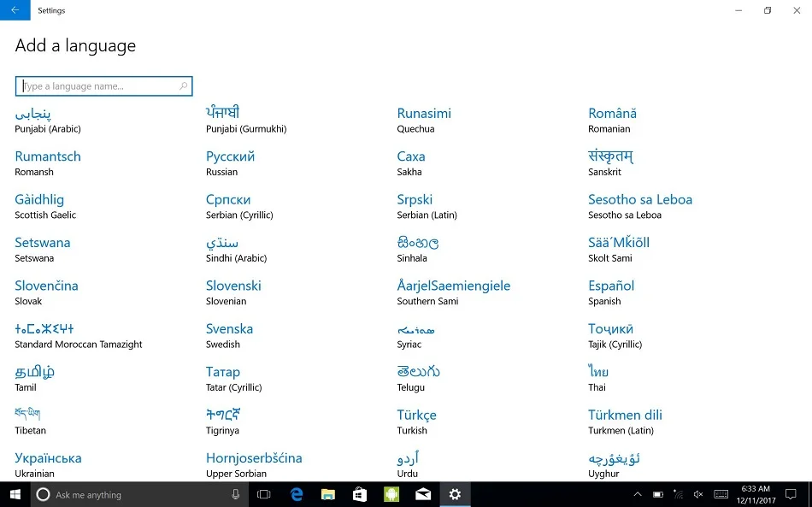Choose Sindhi (Arabic)
812x507 pixels.
236,249
